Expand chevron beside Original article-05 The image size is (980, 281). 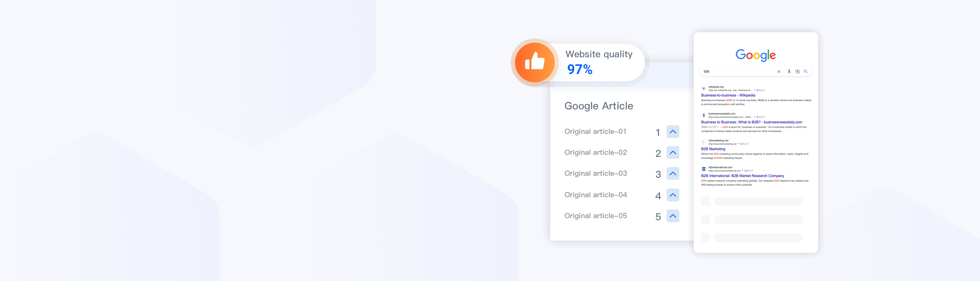tap(673, 216)
